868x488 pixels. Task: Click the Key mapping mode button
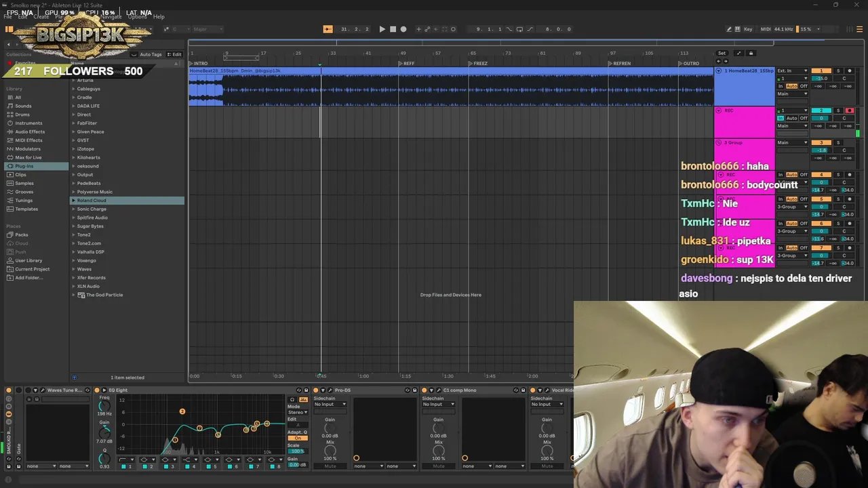(748, 29)
